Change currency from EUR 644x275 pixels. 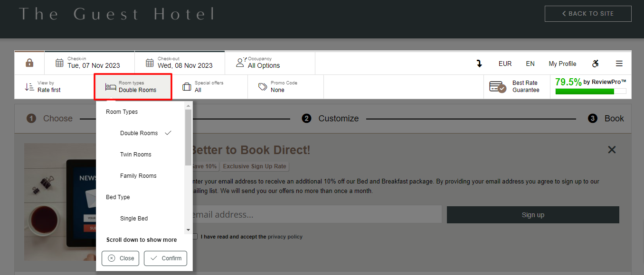click(505, 64)
